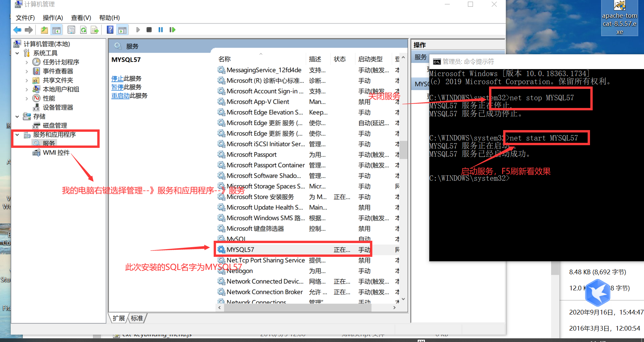Open the 文件(F) menu
This screenshot has height=342, width=644.
(25, 18)
